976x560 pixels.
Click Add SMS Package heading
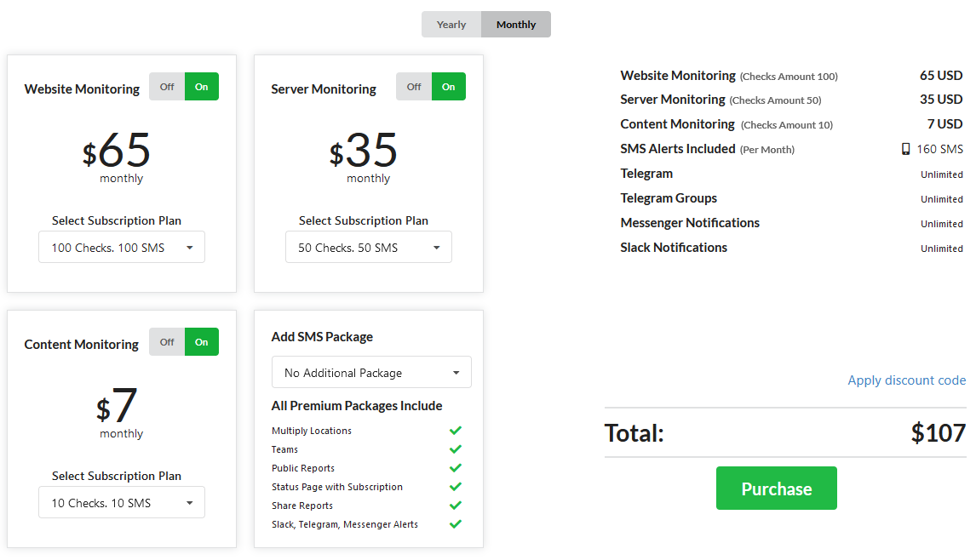(x=322, y=337)
